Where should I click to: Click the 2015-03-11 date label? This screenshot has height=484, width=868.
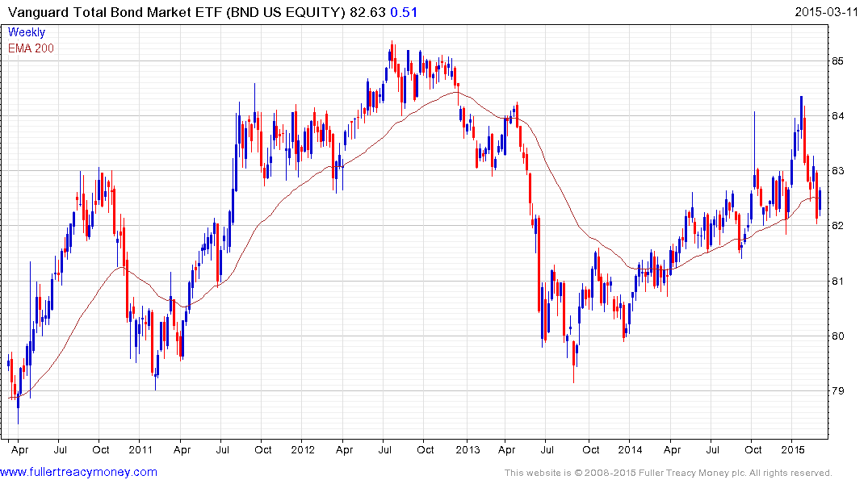(x=826, y=11)
